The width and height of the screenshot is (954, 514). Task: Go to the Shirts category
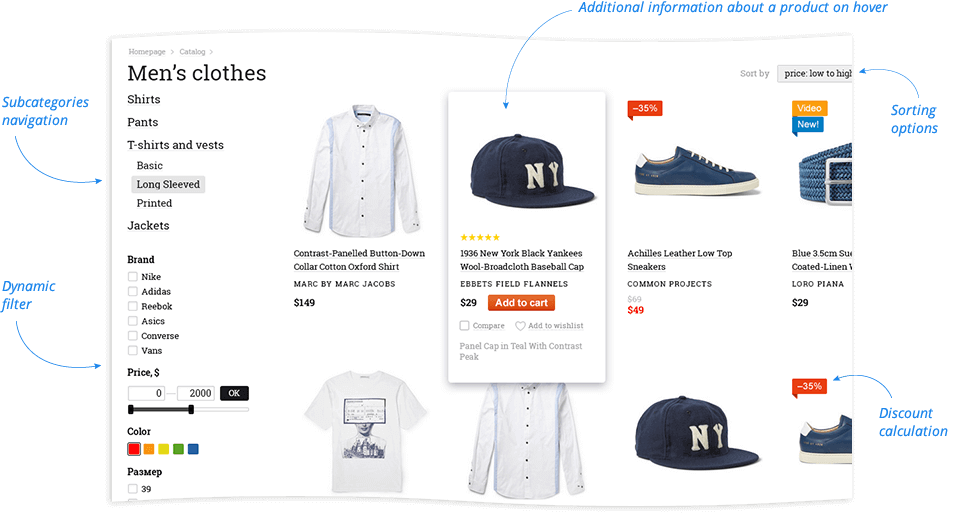[144, 100]
